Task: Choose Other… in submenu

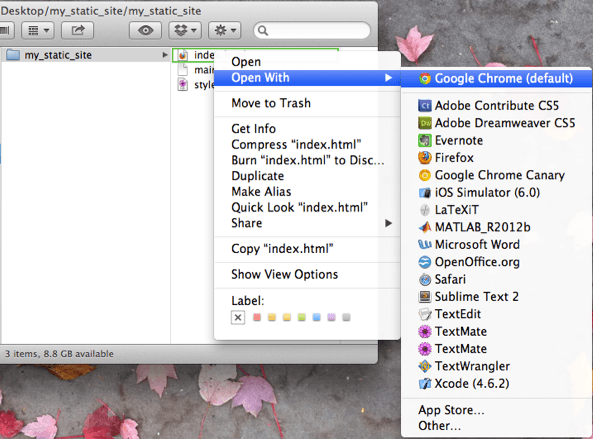Action: [496, 426]
